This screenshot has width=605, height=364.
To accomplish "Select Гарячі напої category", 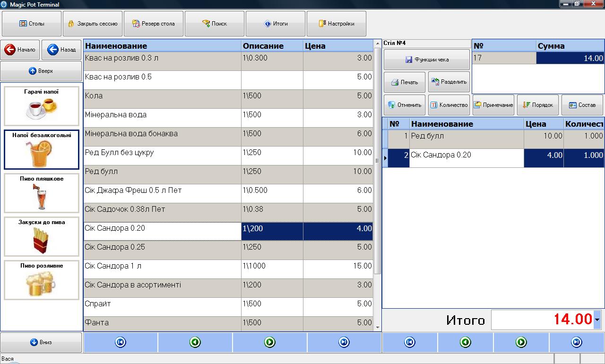I will point(42,106).
